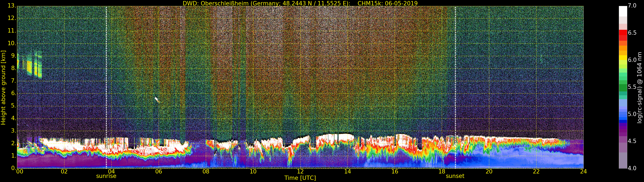The width and height of the screenshot is (644, 182).
Task: Click the time axis tick label '24'
Action: [x=583, y=172]
